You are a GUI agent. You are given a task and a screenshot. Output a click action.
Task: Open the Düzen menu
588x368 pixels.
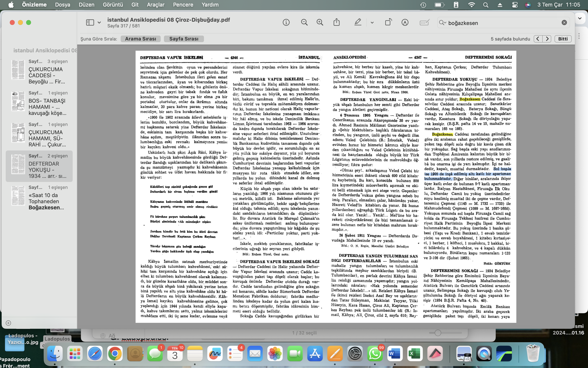[87, 5]
